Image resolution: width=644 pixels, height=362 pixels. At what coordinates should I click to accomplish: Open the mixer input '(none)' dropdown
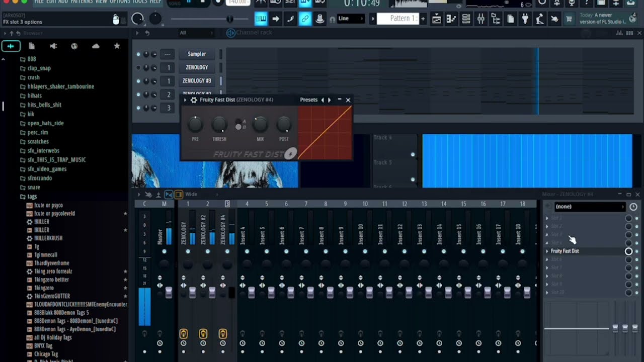(x=589, y=207)
